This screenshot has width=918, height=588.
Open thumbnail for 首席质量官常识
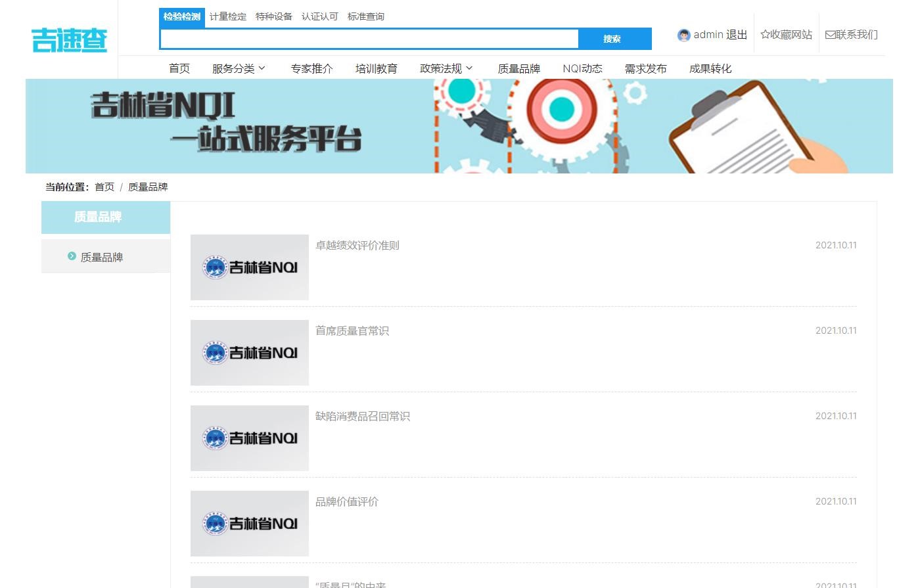(x=249, y=353)
